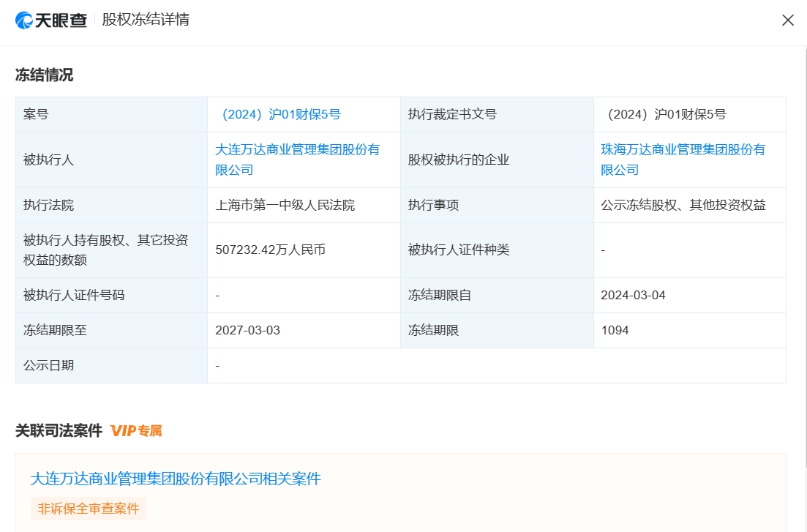Select the 非诉保全审查案件 tag
The image size is (807, 532).
click(x=88, y=509)
